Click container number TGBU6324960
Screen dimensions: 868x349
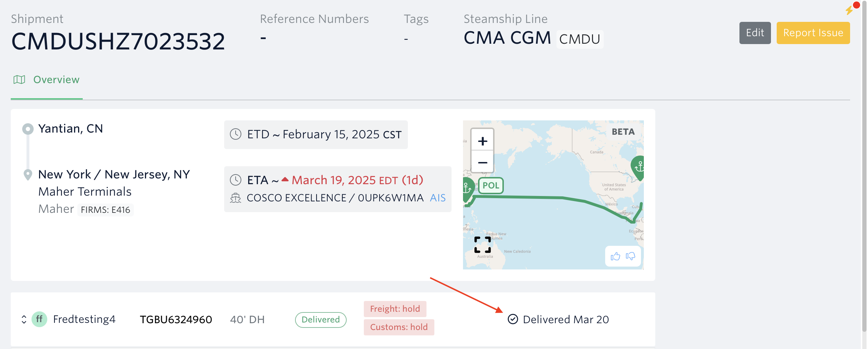click(176, 319)
